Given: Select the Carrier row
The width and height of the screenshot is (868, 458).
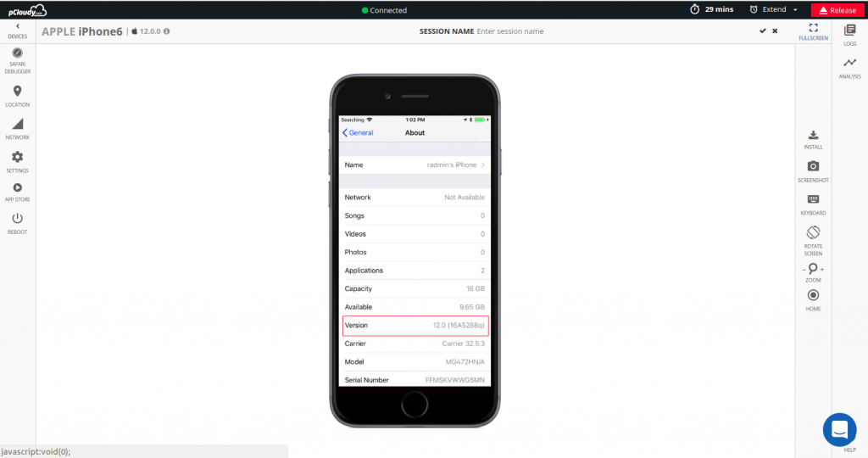Looking at the screenshot, I should 415,343.
